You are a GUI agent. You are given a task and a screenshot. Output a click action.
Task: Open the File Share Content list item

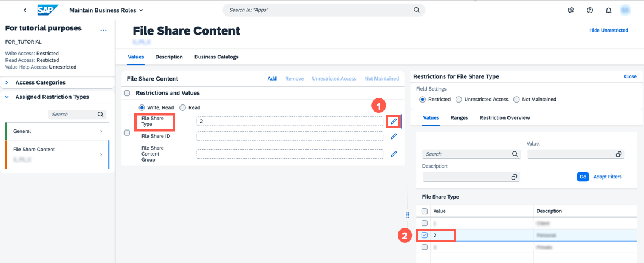pyautogui.click(x=57, y=154)
